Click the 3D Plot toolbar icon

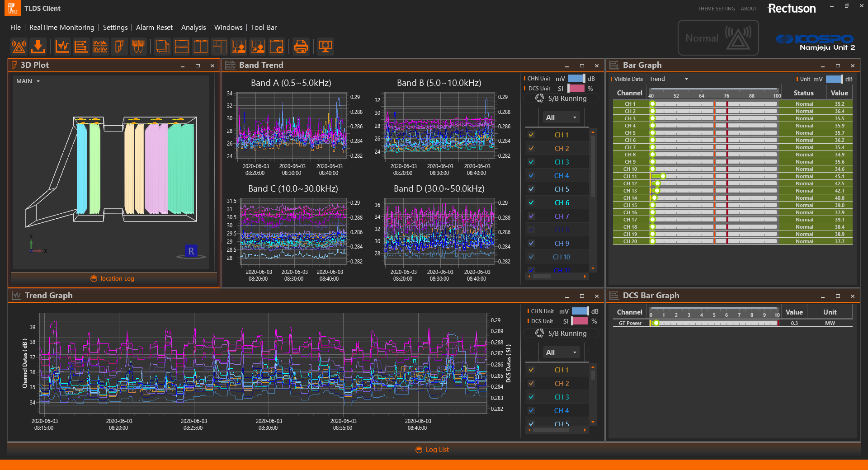point(119,46)
